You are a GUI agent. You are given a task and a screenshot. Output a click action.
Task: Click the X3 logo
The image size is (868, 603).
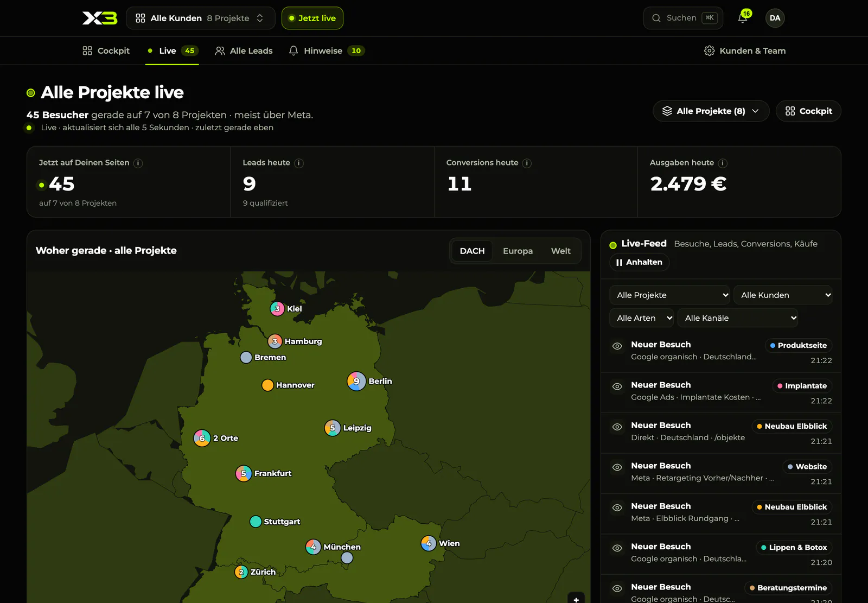pos(100,18)
